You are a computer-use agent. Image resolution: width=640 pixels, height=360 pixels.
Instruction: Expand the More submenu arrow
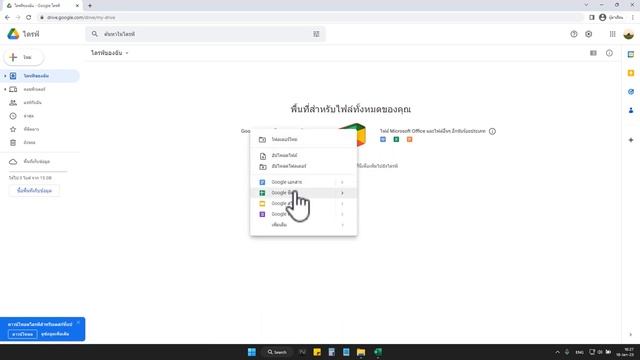pyautogui.click(x=342, y=225)
